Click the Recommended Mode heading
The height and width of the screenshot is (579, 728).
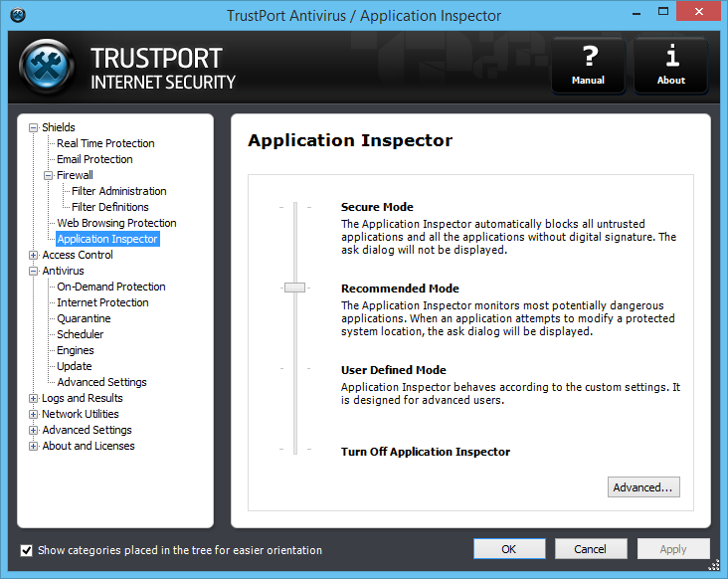[x=400, y=289]
